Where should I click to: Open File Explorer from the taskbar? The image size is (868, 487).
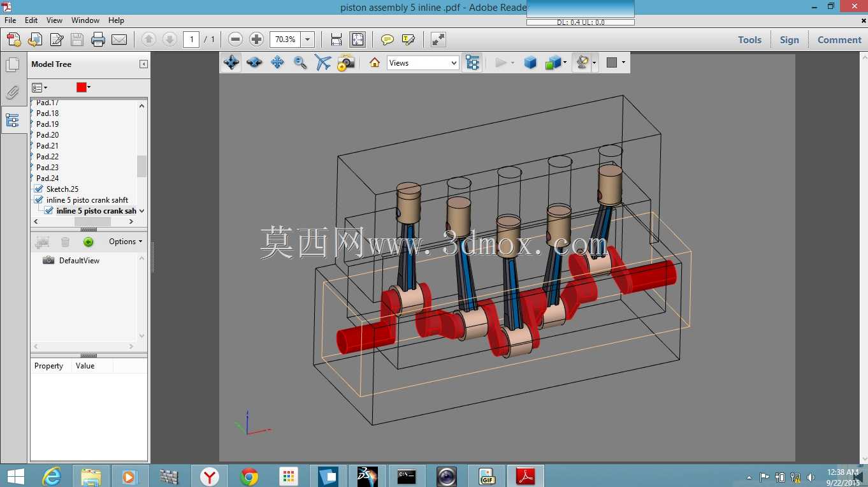click(x=91, y=476)
